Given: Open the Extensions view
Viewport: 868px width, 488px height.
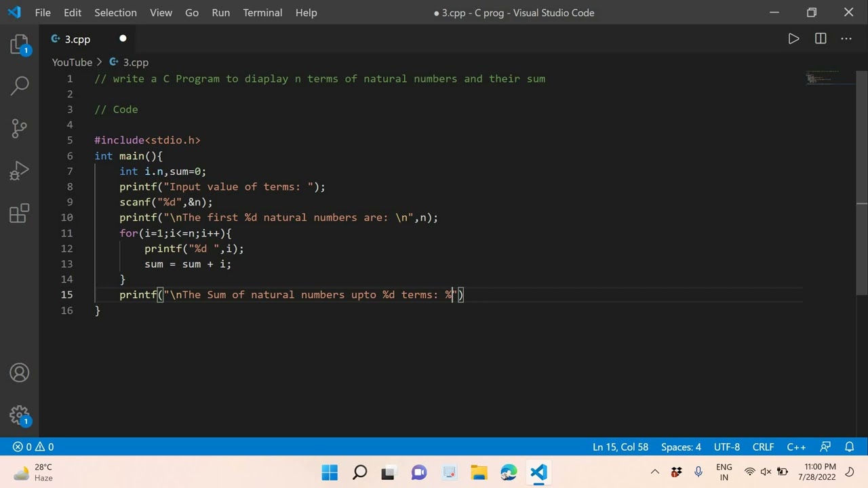Looking at the screenshot, I should (x=20, y=213).
